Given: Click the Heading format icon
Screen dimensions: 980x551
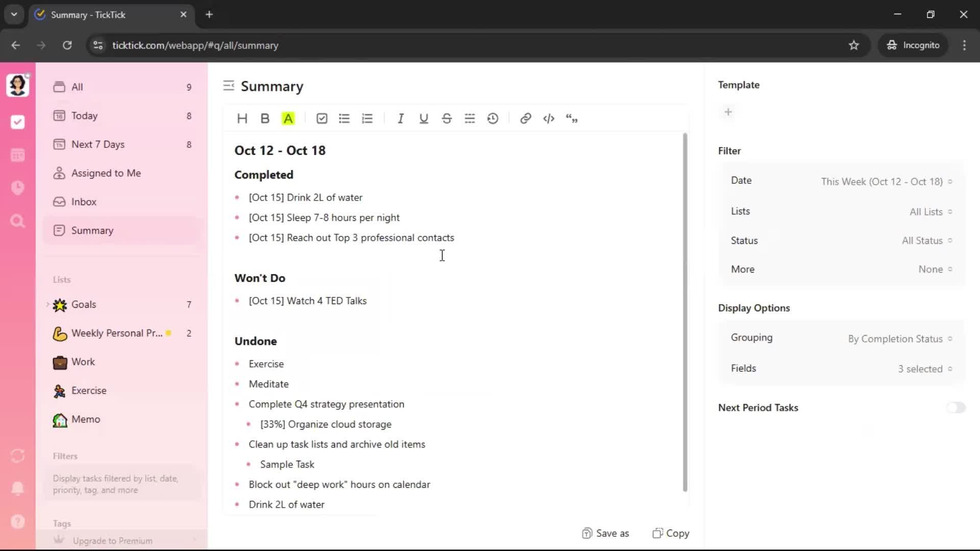Looking at the screenshot, I should [x=242, y=118].
